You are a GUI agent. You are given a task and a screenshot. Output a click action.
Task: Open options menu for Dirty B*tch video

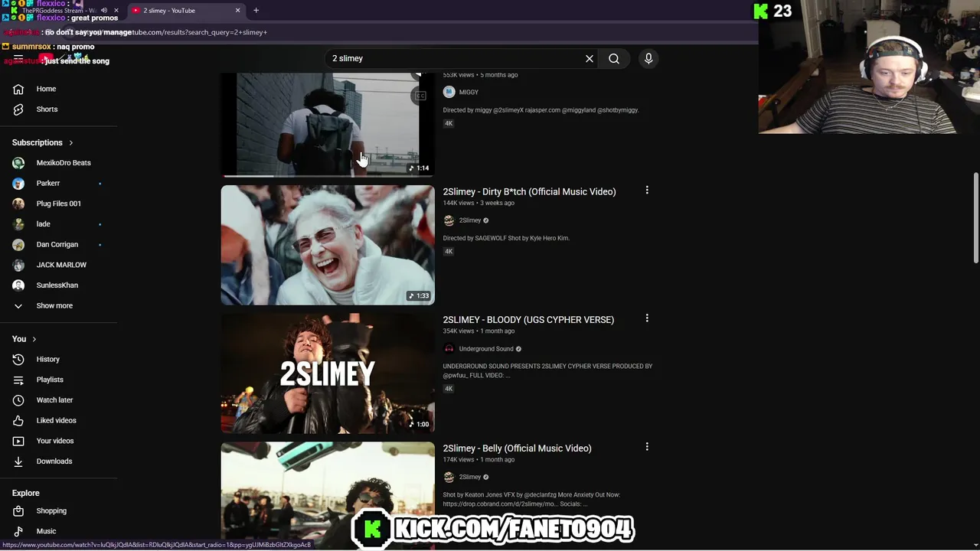tap(647, 190)
